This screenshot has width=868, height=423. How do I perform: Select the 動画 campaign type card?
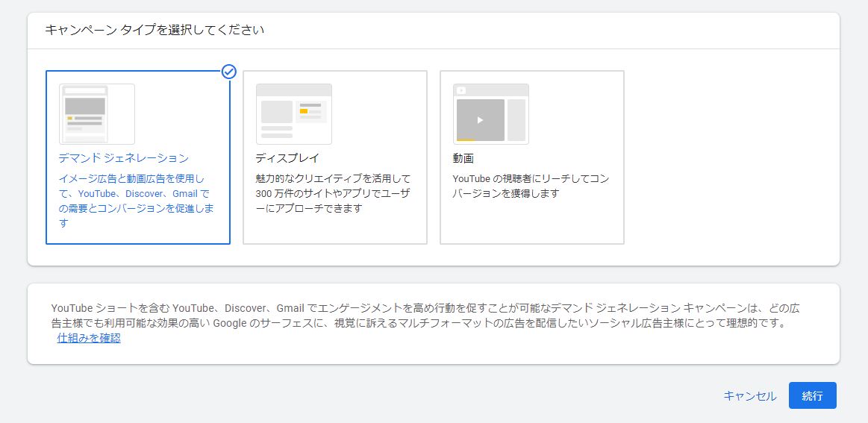(x=532, y=157)
